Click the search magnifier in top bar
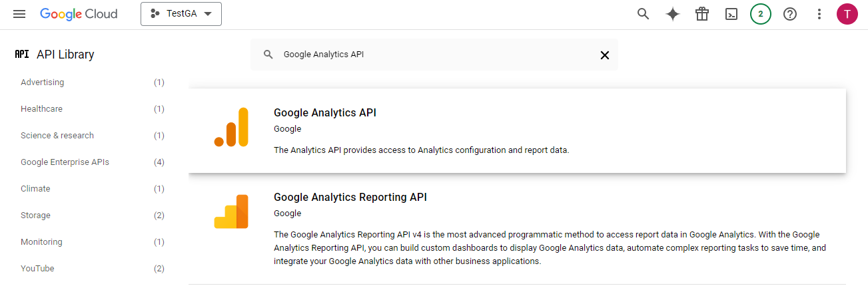This screenshot has width=868, height=288. pyautogui.click(x=643, y=14)
